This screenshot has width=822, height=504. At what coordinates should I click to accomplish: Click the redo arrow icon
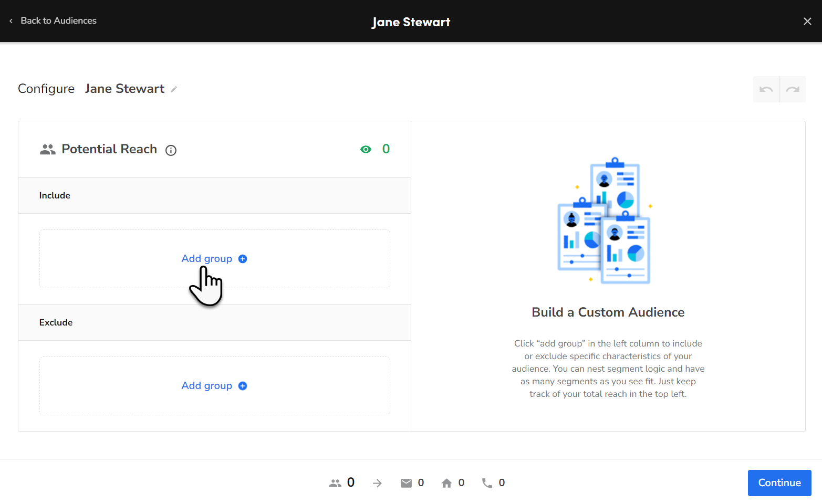(x=793, y=89)
